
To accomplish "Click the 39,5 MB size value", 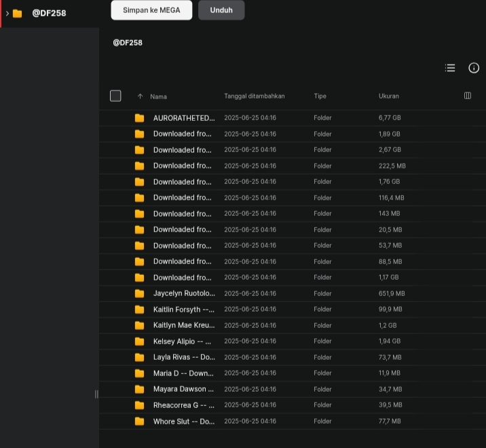I will pos(390,405).
